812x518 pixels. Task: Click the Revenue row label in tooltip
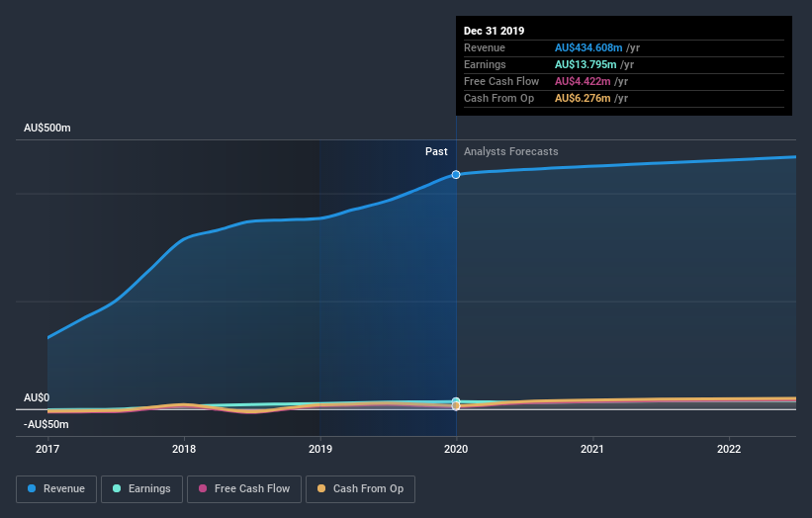(x=485, y=47)
